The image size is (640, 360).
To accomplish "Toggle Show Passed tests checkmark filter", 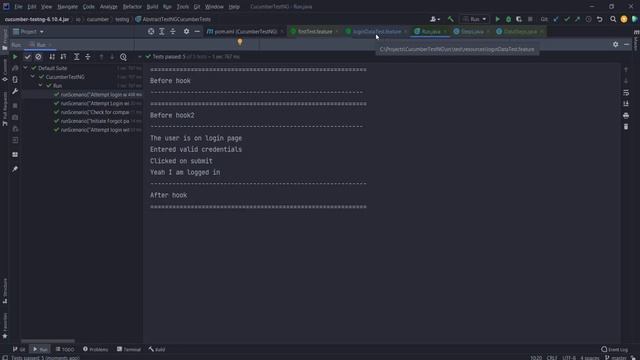I will click(x=27, y=57).
